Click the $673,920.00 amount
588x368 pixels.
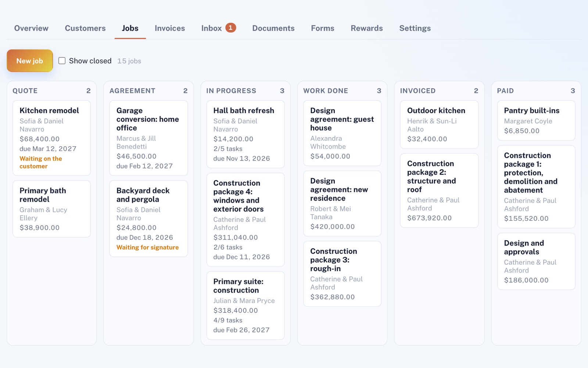tap(429, 218)
